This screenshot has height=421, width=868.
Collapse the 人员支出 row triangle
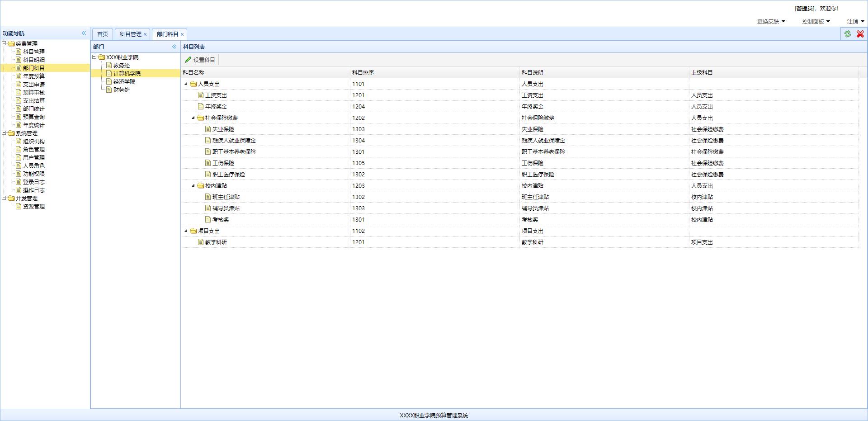pos(186,84)
